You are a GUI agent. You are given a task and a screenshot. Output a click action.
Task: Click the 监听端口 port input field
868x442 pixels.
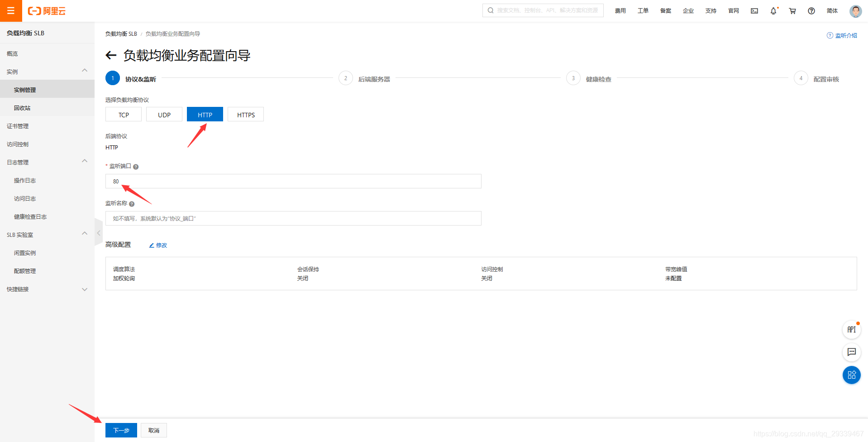293,181
